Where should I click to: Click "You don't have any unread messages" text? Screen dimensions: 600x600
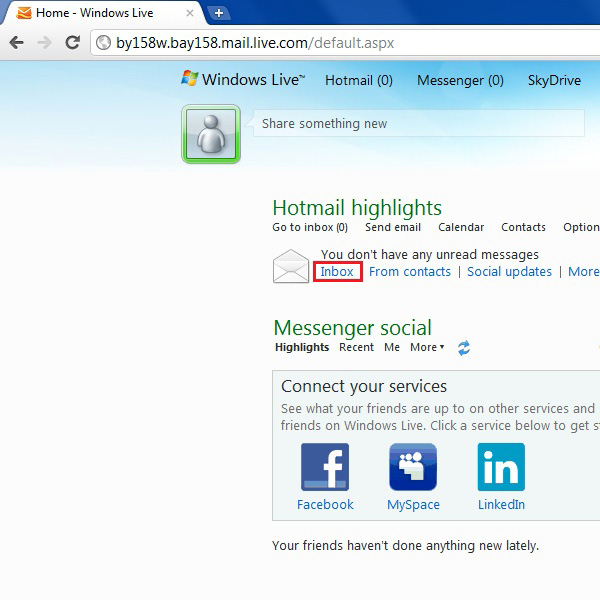[x=430, y=254]
